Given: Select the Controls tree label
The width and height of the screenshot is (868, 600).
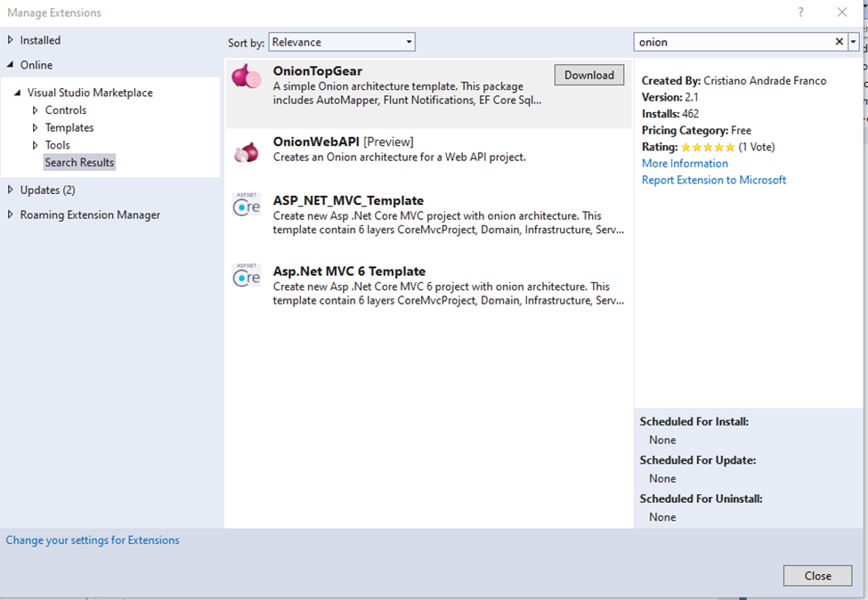Looking at the screenshot, I should coord(66,110).
